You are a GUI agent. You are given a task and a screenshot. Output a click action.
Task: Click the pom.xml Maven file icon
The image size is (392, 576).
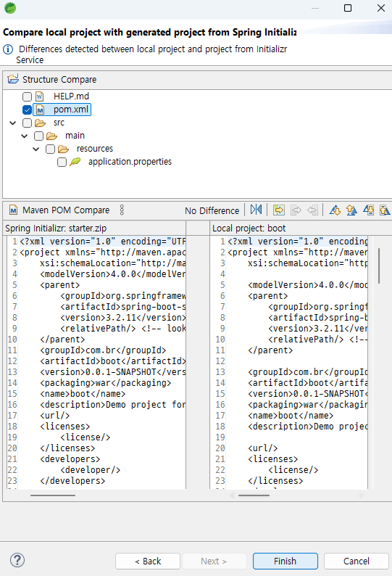(40, 110)
